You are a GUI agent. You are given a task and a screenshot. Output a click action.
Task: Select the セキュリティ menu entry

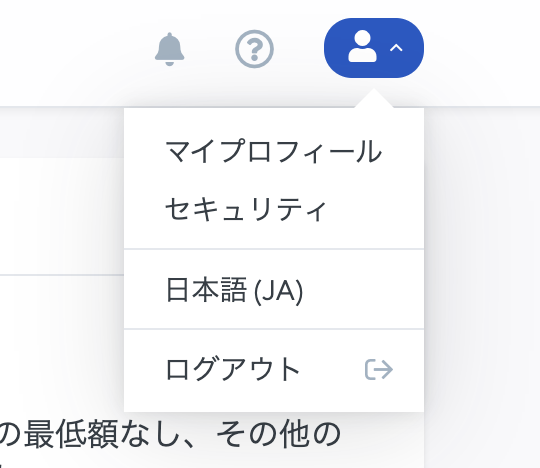pos(274,209)
